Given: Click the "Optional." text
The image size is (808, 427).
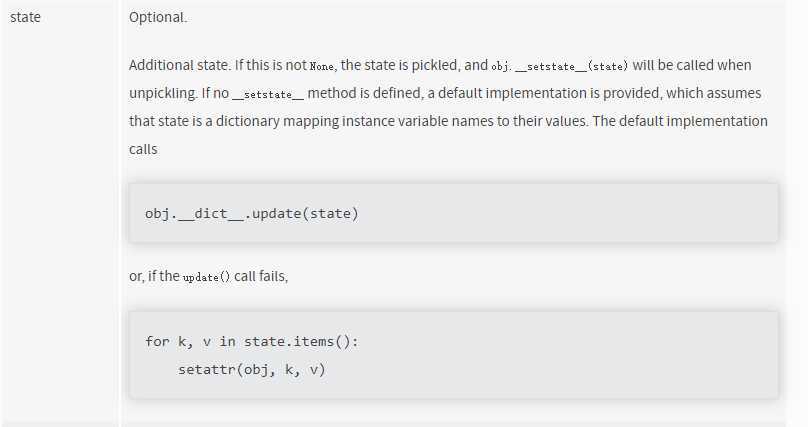Looking at the screenshot, I should click(x=158, y=17).
